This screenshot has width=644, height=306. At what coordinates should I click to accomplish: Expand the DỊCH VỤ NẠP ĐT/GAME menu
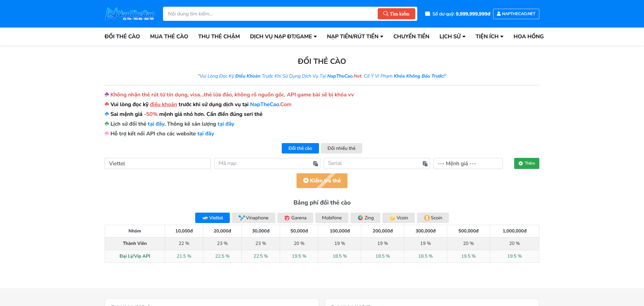[x=283, y=36]
